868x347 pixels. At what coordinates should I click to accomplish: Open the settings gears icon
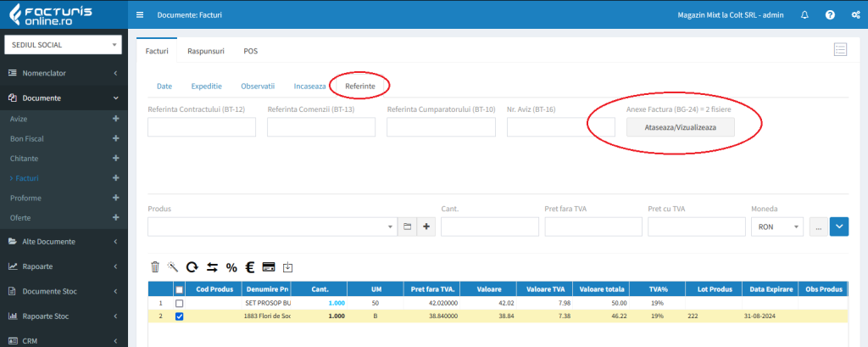pos(855,15)
